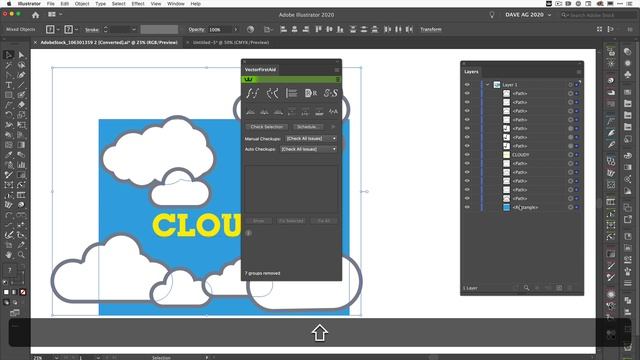
Task: Click Horizontal Align Left icon
Action: coord(283,29)
